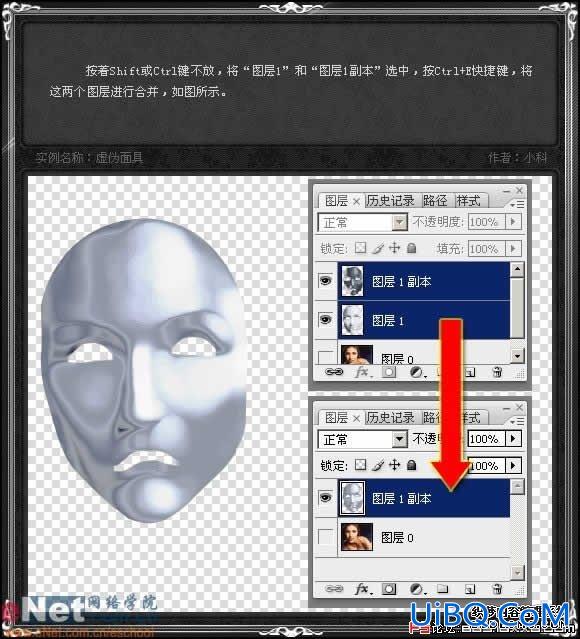Open fx layer style menu in lower panel

362,589
